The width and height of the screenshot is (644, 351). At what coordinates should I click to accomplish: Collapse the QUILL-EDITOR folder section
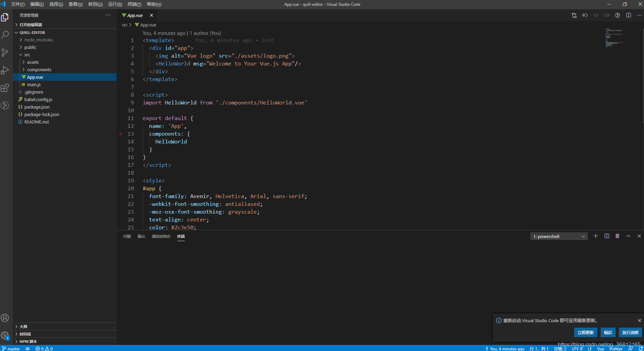pos(65,33)
